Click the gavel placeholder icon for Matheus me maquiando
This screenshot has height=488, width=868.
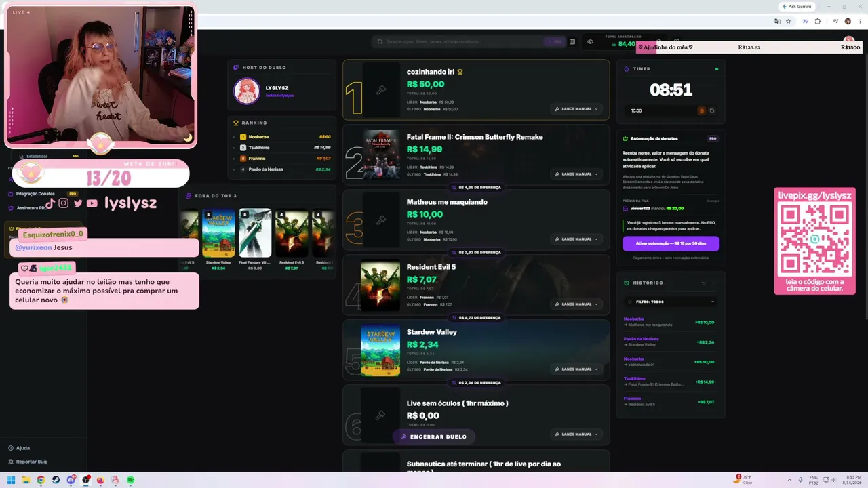(381, 220)
